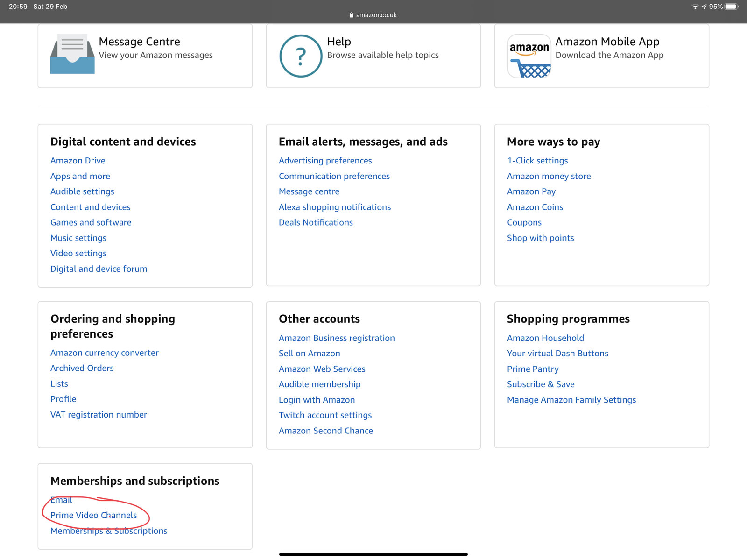Screen dimensions: 747x560
Task: View Subscribe & Save programme
Action: pos(541,384)
